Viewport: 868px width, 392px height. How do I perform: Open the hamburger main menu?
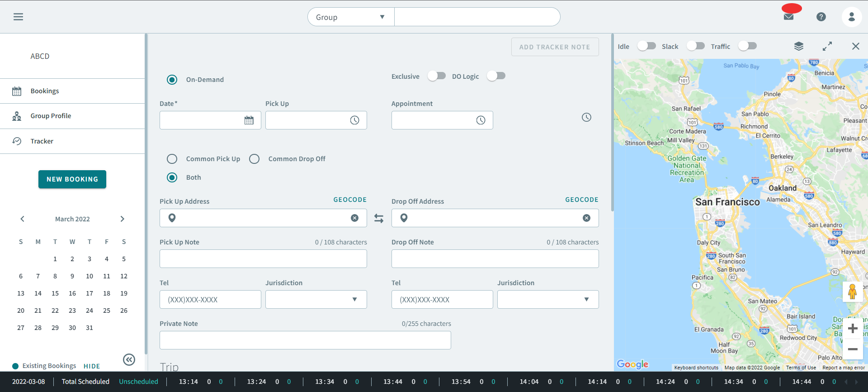(x=18, y=17)
